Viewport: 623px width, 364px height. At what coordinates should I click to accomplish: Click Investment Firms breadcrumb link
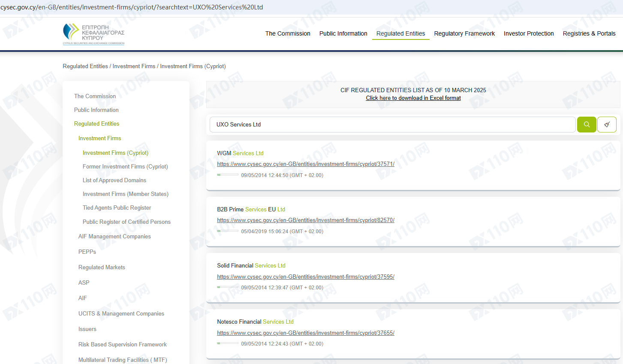pyautogui.click(x=134, y=66)
